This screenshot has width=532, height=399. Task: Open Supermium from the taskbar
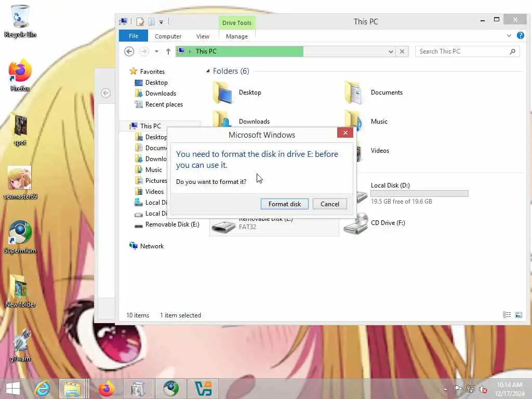pyautogui.click(x=170, y=389)
